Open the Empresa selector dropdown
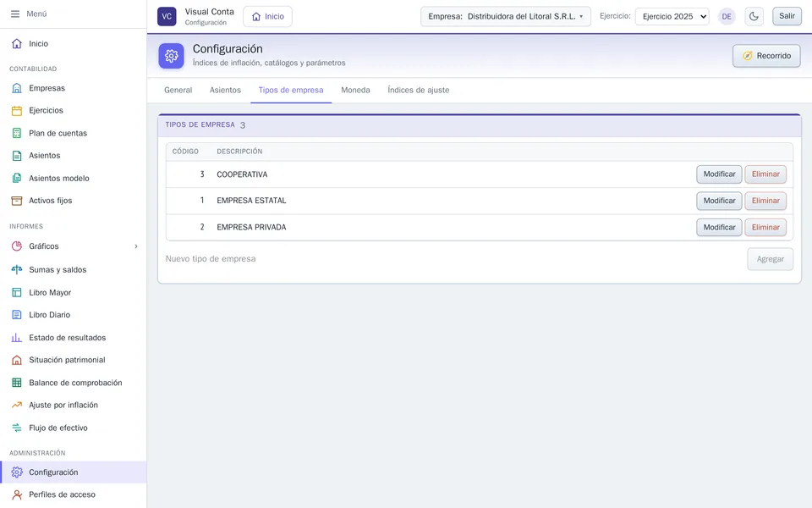The height and width of the screenshot is (508, 812). 506,17
